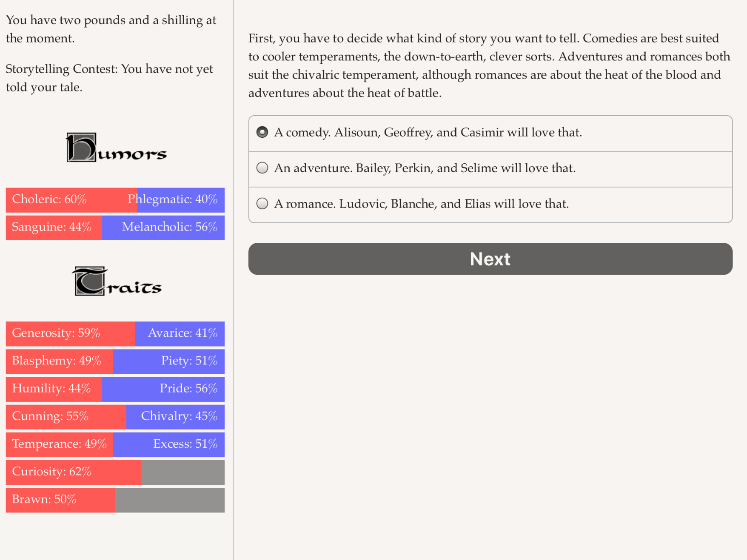747x560 pixels.
Task: Choose the adventure story radio option
Action: pyautogui.click(x=262, y=168)
